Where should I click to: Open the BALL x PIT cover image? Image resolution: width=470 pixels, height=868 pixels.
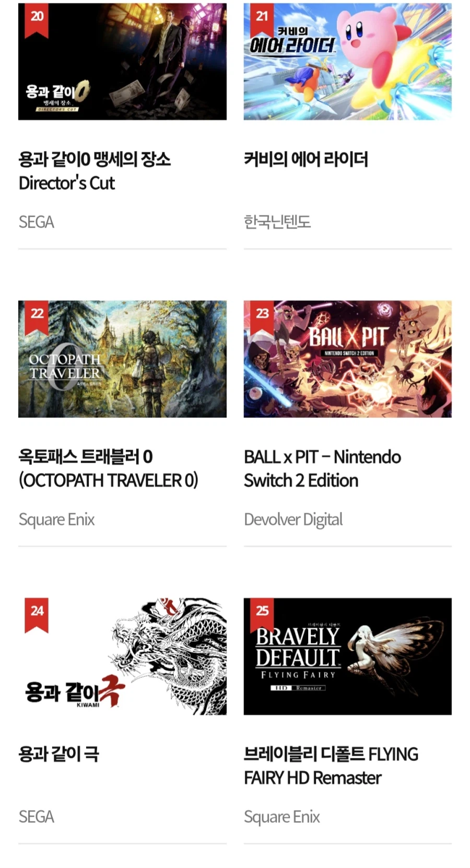[348, 359]
